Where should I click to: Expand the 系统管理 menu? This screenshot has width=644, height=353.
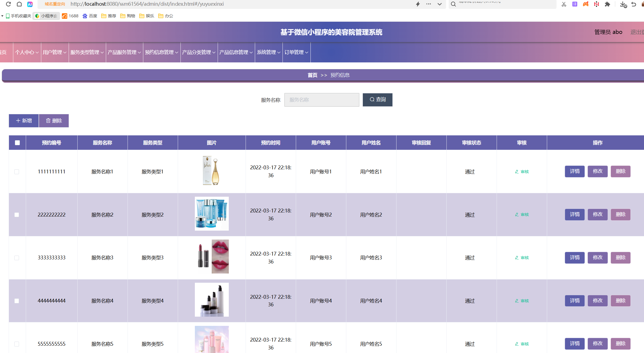269,52
